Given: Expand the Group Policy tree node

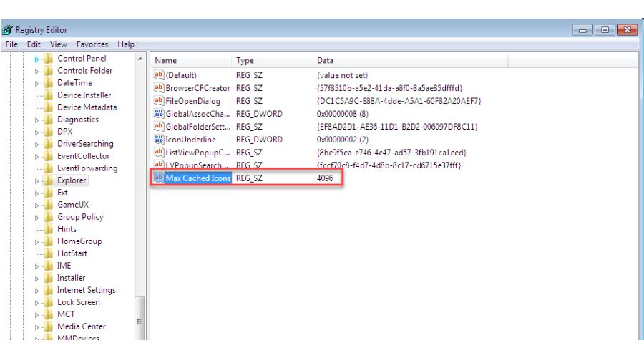Looking at the screenshot, I should tap(36, 218).
